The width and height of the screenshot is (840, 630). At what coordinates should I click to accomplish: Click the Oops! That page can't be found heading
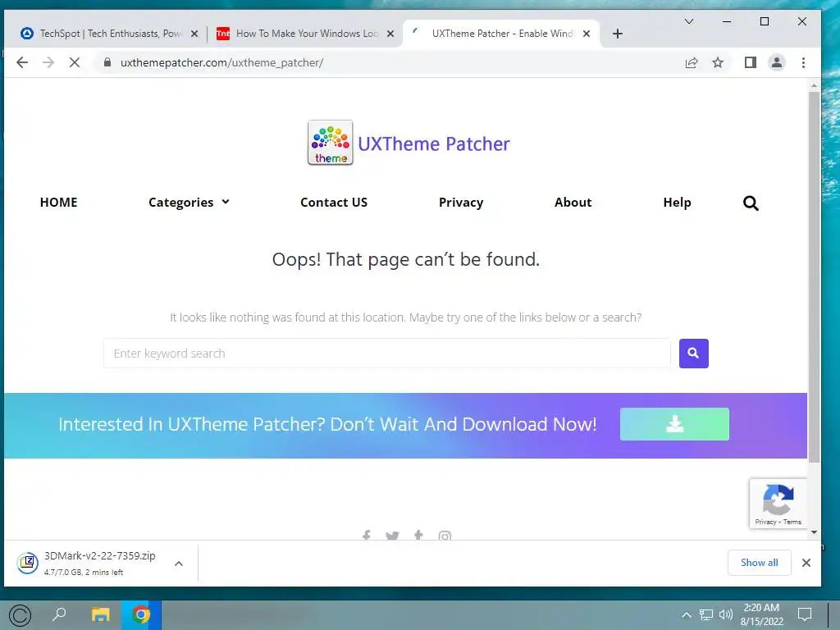click(x=405, y=259)
